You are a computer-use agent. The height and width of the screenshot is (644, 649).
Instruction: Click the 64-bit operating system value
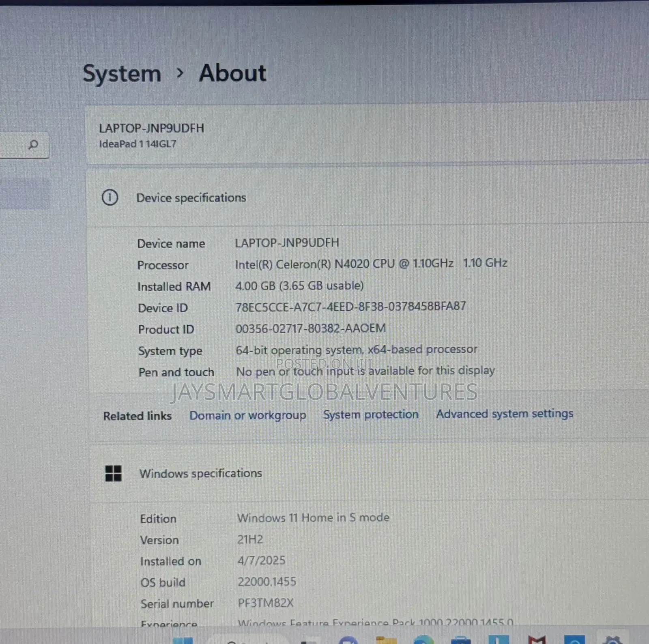(357, 350)
